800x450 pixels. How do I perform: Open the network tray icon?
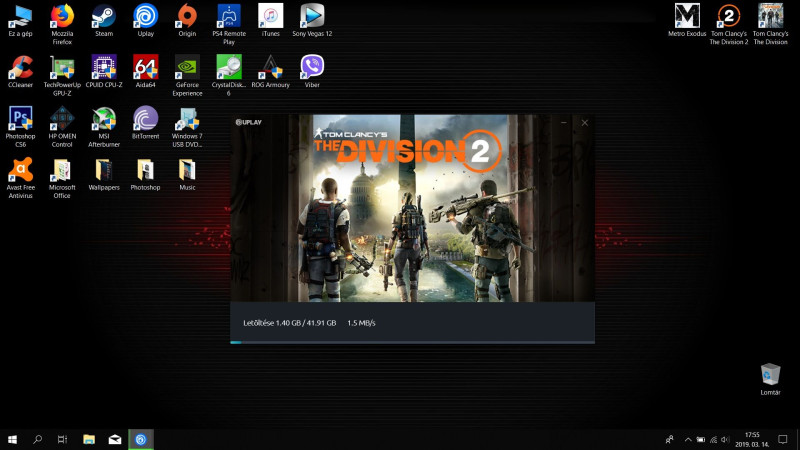713,439
